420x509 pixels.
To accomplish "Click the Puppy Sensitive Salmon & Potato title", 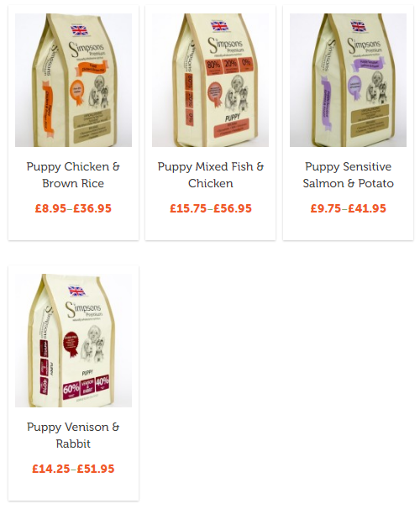I will click(348, 175).
